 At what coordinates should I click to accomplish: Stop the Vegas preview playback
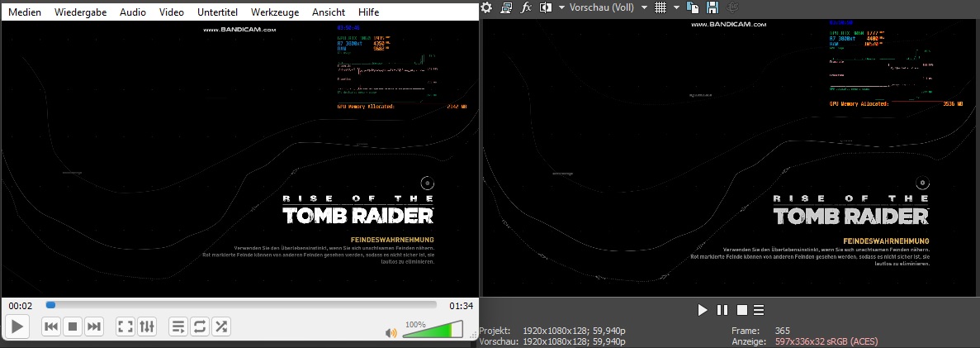742,310
